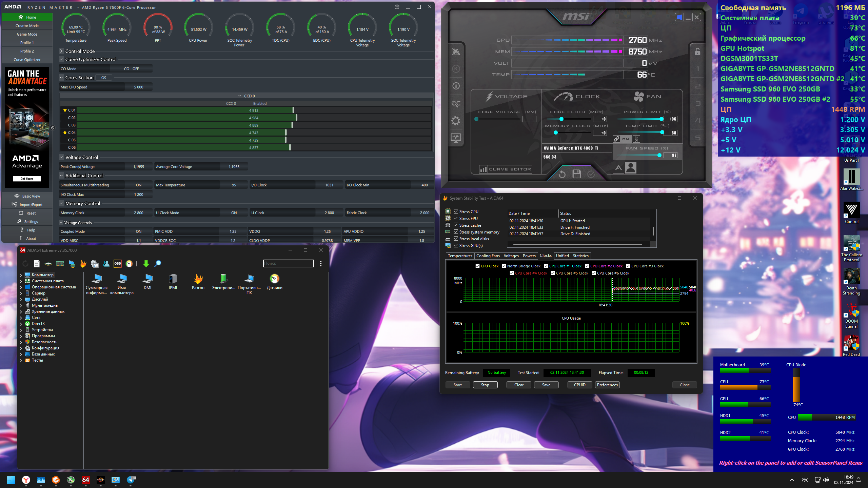Click the green download arrow toolbar icon
Screen dimensions: 868x488
pyautogui.click(x=146, y=263)
